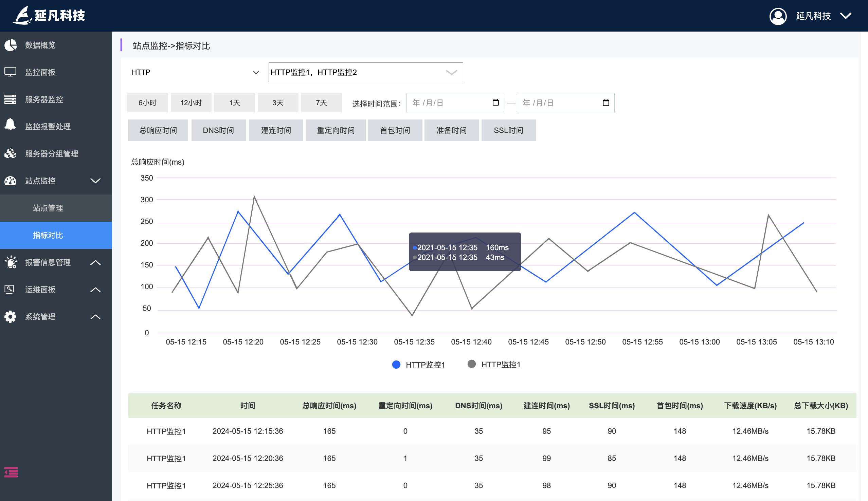
Task: Click the bell icon for 监控报警处理
Action: (10, 124)
